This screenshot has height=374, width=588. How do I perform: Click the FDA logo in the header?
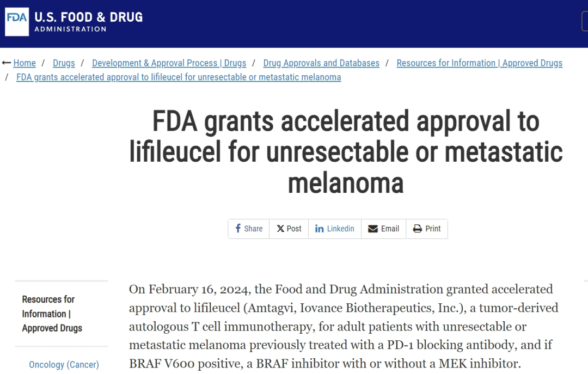(x=17, y=22)
